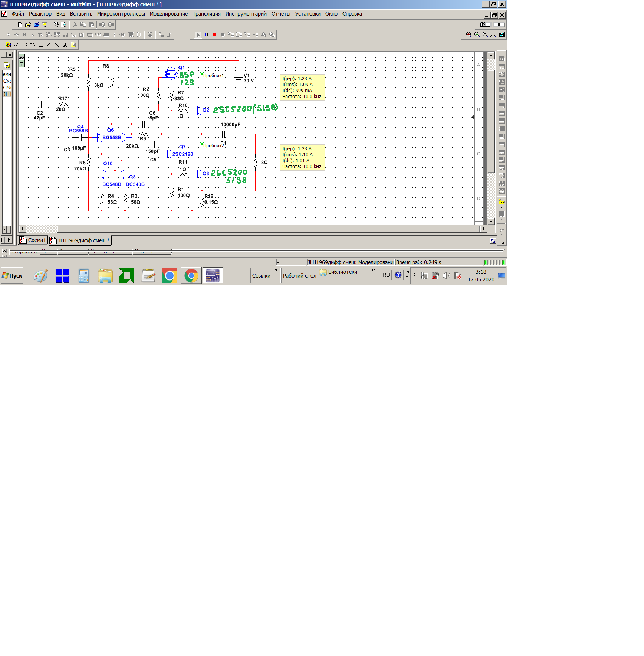Select the rectangle drawing tool
This screenshot has width=644, height=656.
41,45
